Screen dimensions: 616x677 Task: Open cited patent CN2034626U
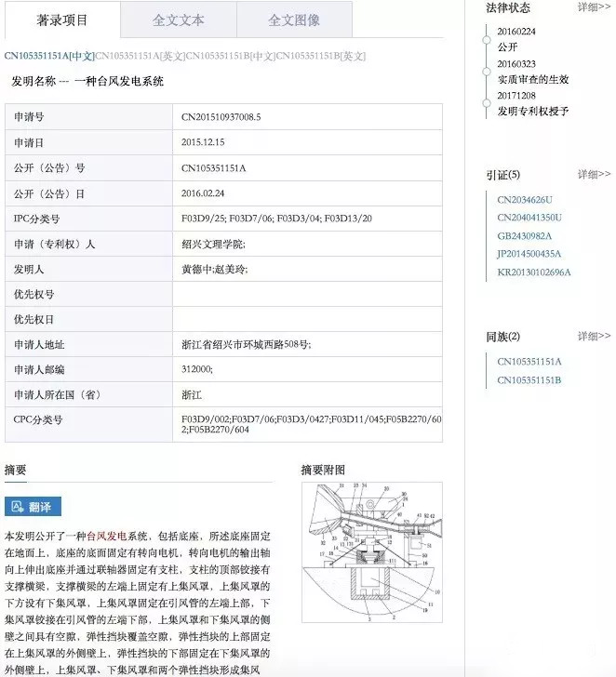click(x=525, y=200)
